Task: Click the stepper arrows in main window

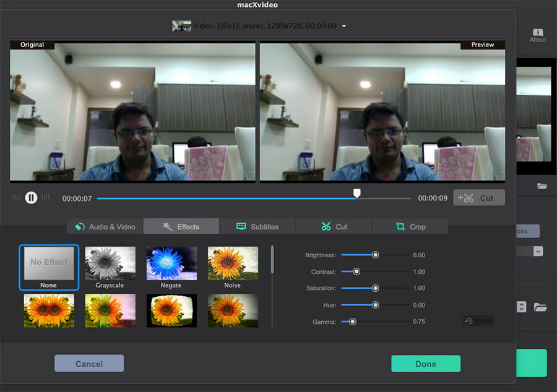Action: tap(521, 307)
